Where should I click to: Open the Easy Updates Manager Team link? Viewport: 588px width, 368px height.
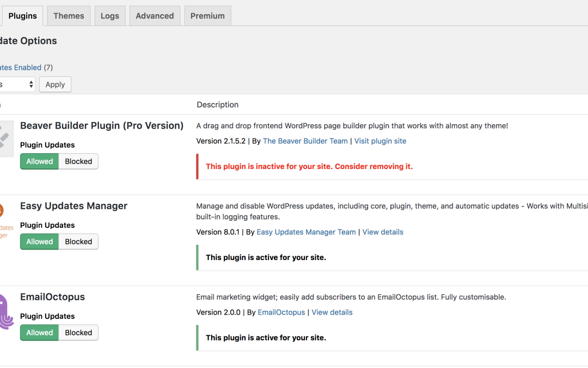pyautogui.click(x=306, y=232)
